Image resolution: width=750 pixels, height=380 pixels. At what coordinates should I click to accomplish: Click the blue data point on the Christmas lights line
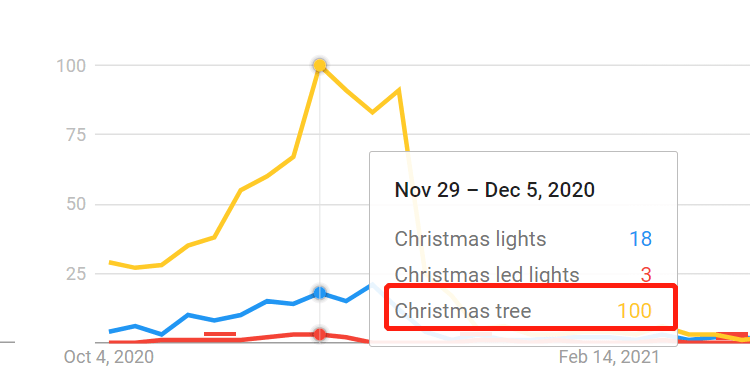click(320, 292)
